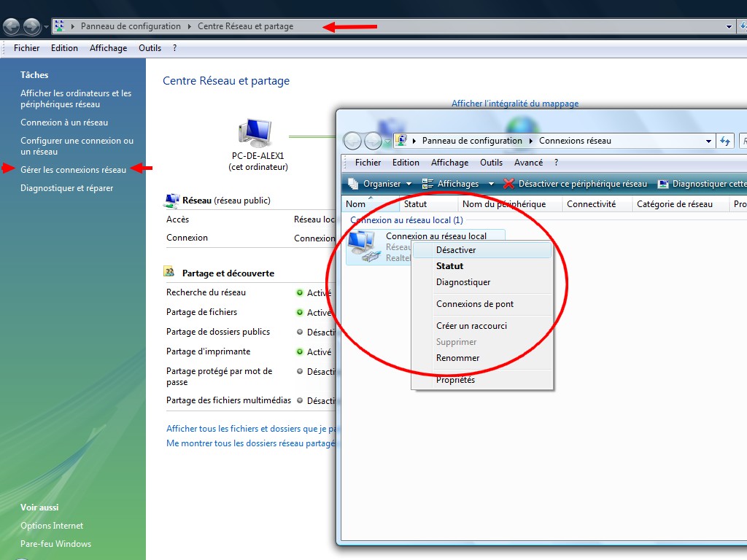Open the Affichages dropdown arrow
747x560 pixels.
(491, 184)
